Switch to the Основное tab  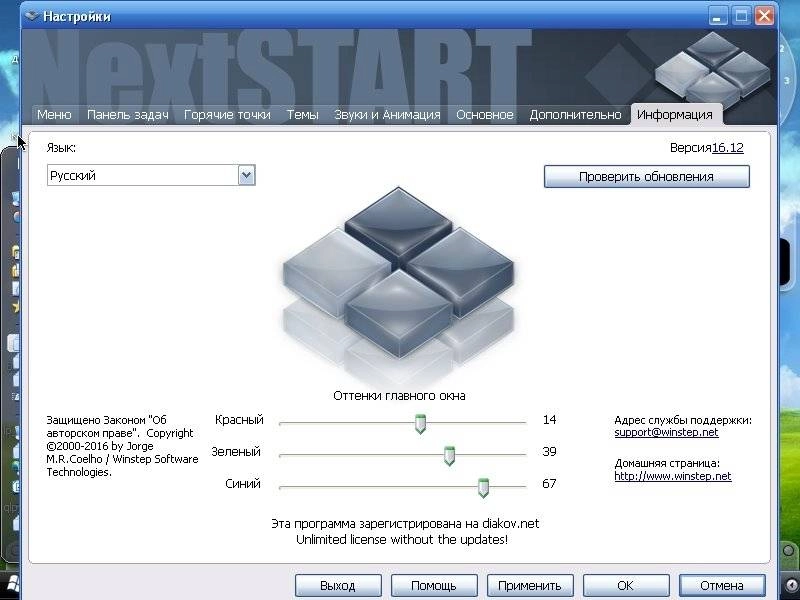click(485, 114)
